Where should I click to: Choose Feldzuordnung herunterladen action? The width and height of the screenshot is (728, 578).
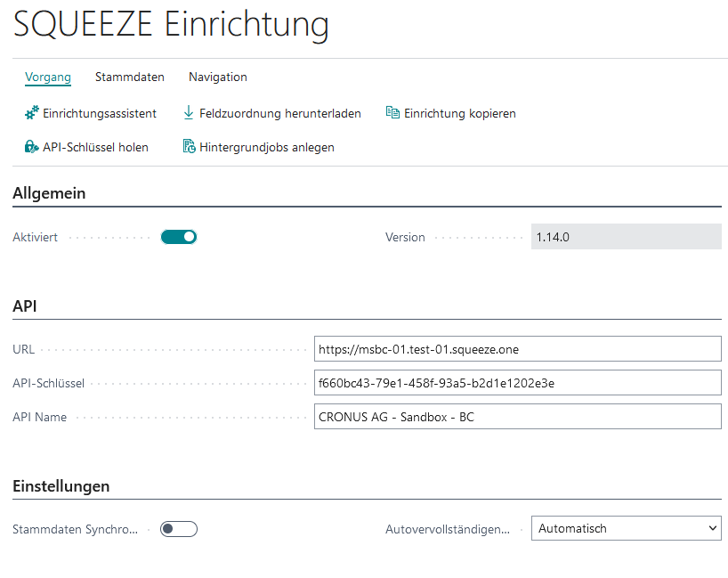coord(279,113)
